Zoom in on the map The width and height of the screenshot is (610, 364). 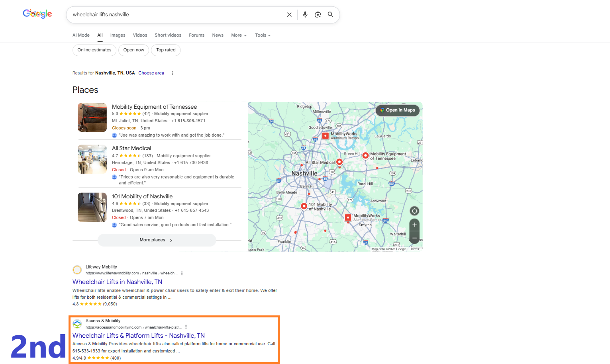(414, 225)
